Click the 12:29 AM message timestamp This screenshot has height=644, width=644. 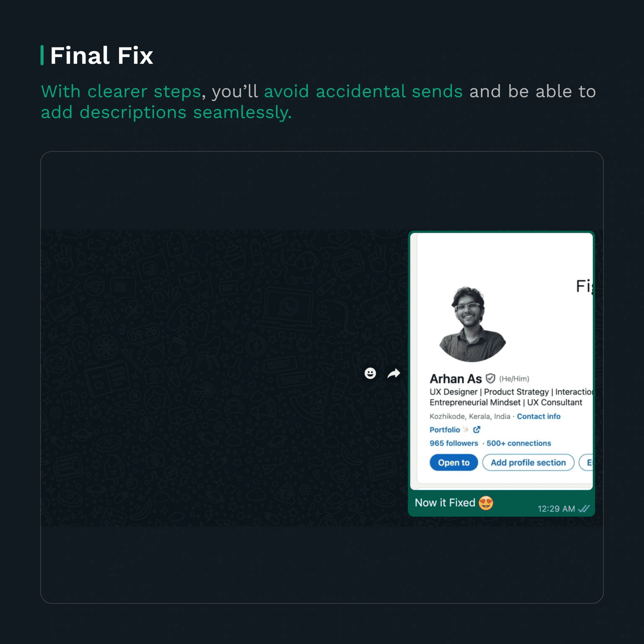556,509
